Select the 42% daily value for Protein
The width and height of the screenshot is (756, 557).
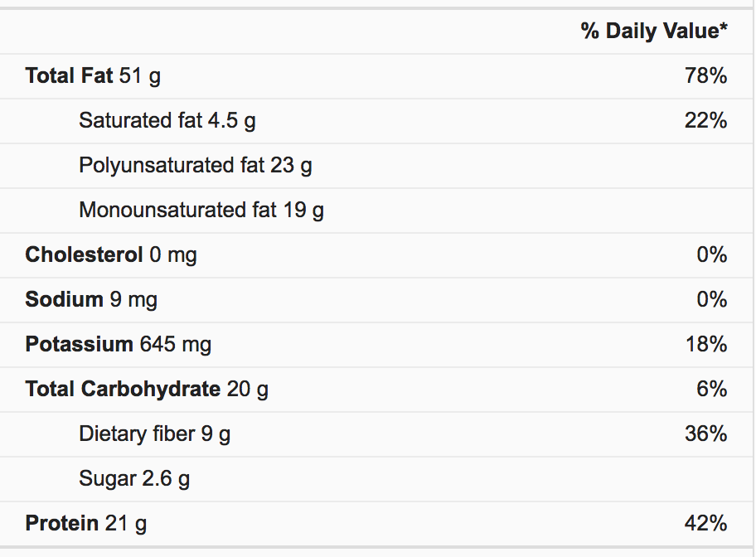[x=706, y=524]
